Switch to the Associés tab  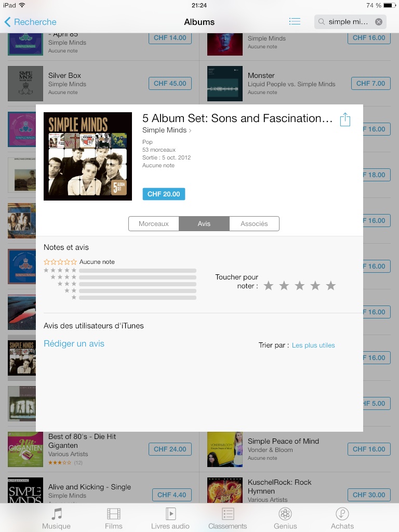pos(254,223)
